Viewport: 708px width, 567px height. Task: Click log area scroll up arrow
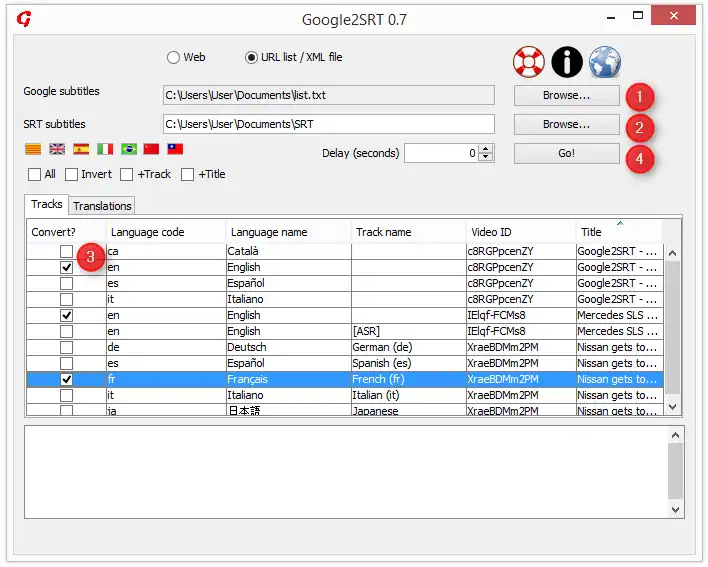tap(675, 435)
